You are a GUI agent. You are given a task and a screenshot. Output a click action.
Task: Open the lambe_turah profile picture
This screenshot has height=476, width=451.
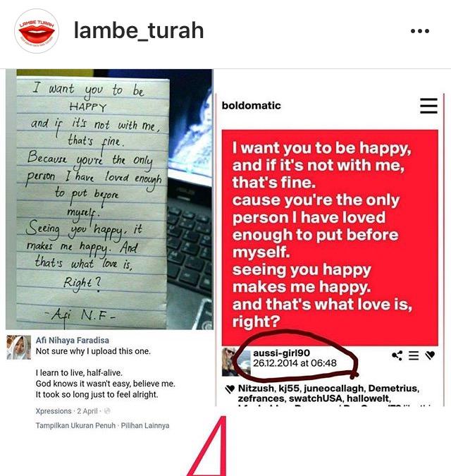(37, 31)
